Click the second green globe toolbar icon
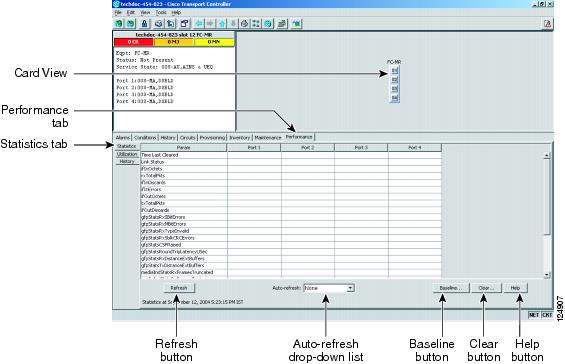Screen dimensions: 565x364 tap(130, 24)
